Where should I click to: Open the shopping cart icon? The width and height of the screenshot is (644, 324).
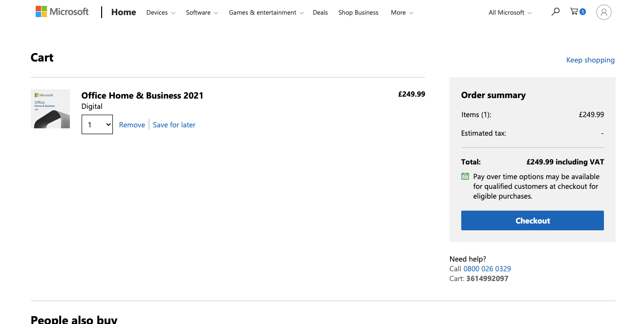tap(578, 12)
